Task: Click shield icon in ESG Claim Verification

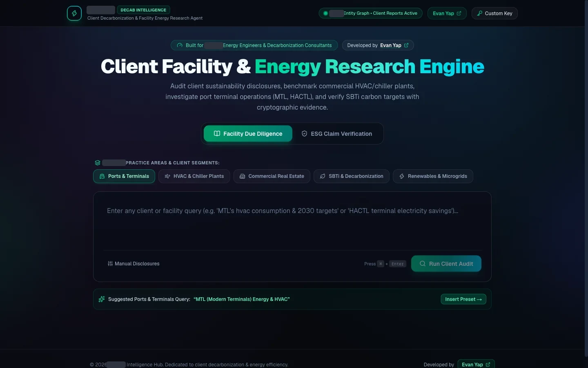Action: [304, 134]
